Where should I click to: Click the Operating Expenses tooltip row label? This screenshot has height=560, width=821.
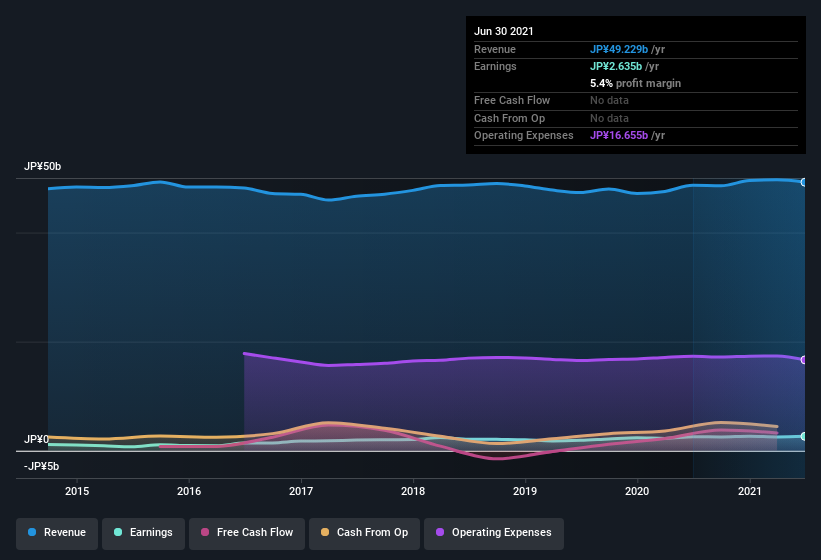524,135
